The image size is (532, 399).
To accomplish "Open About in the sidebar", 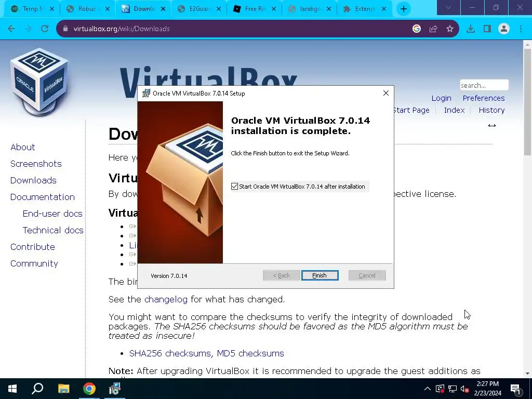I will coord(23,147).
